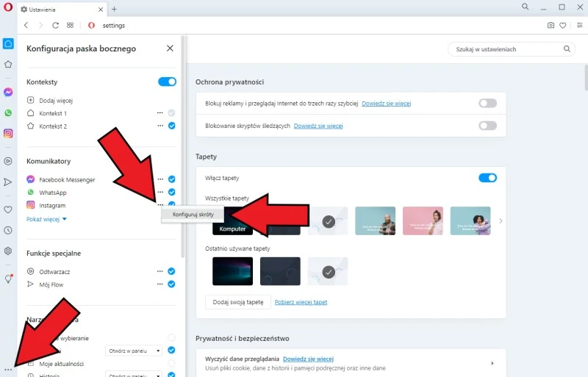Disable the Włącz tapety toggle
Viewport: 588px width, 377px height.
pyautogui.click(x=487, y=178)
